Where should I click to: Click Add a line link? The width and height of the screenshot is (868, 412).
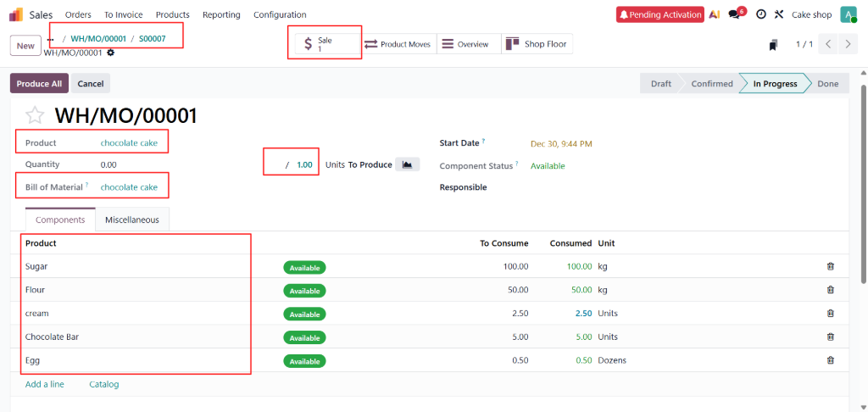(x=44, y=384)
